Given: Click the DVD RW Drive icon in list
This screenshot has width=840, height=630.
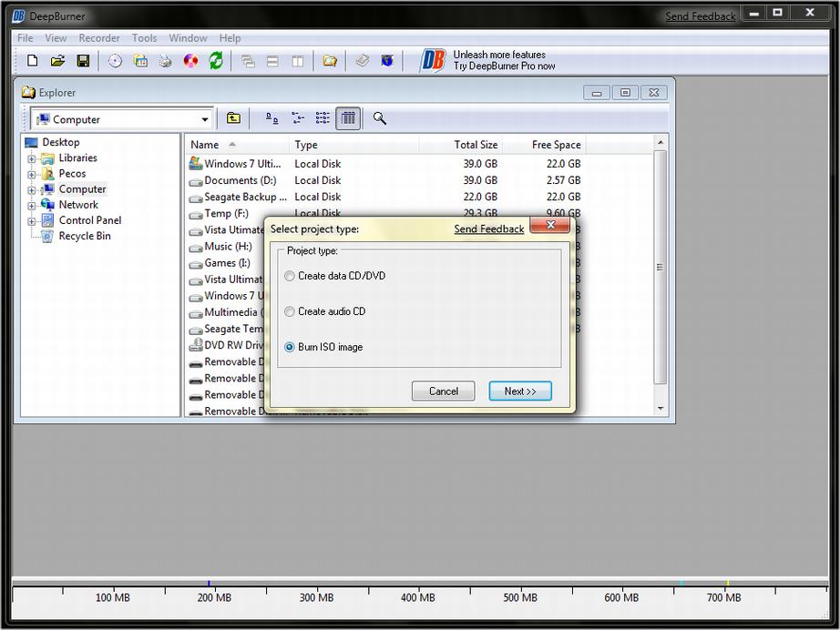Looking at the screenshot, I should pos(196,345).
